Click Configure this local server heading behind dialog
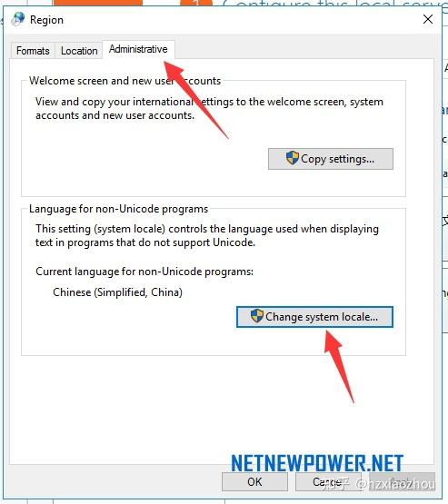The width and height of the screenshot is (448, 504). pos(334,4)
